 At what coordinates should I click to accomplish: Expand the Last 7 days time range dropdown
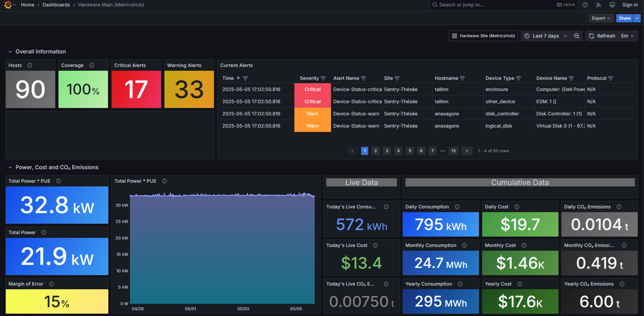546,36
